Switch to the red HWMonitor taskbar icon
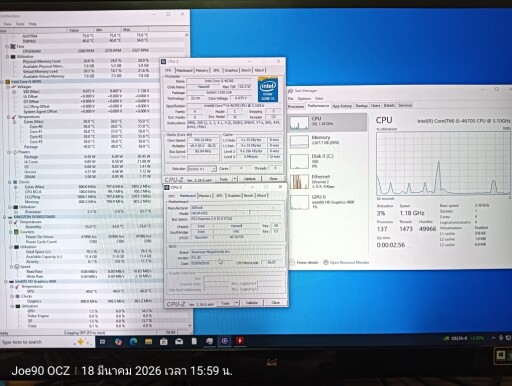 pos(240,341)
